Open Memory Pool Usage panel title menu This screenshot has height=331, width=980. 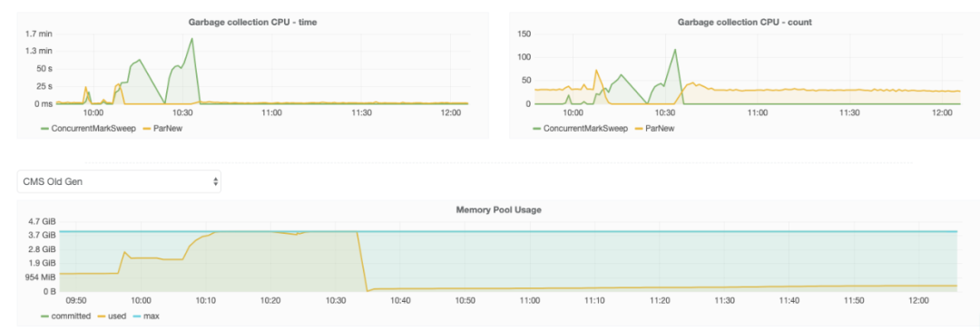click(499, 209)
